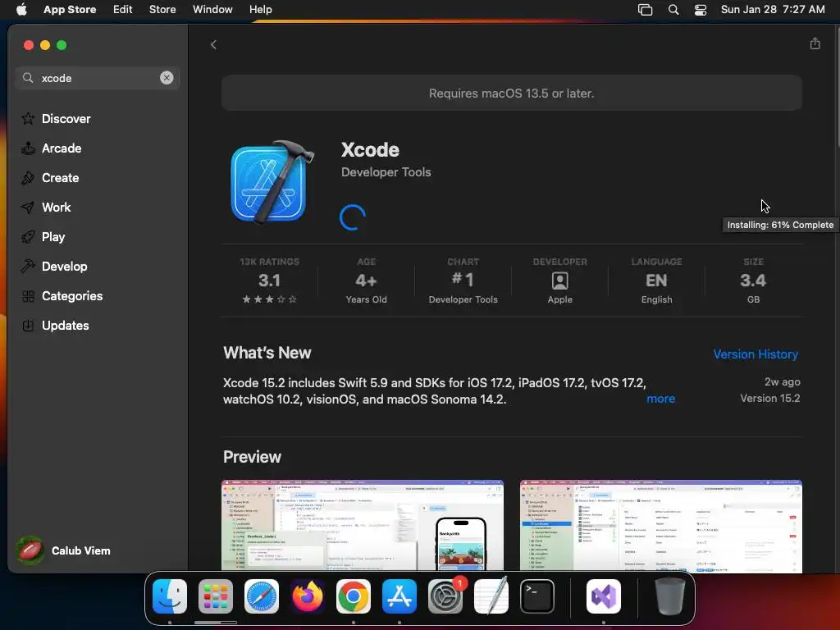Open Visual Studio from the Dock

604,596
